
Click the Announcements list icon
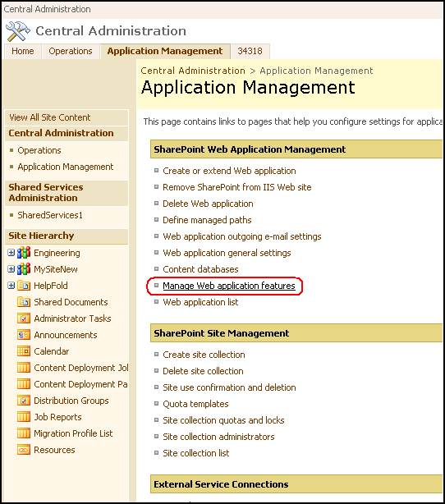pyautogui.click(x=24, y=335)
